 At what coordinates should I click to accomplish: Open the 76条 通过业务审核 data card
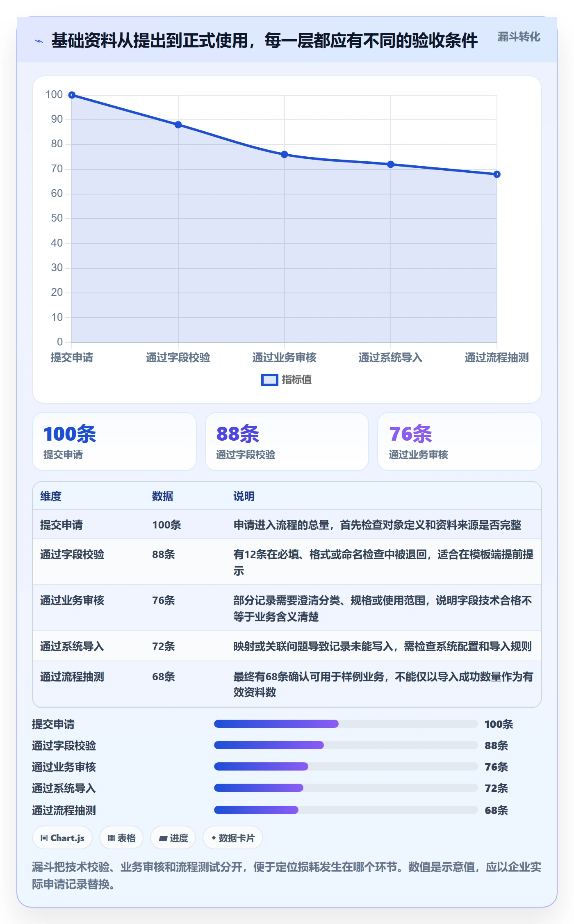(x=460, y=441)
